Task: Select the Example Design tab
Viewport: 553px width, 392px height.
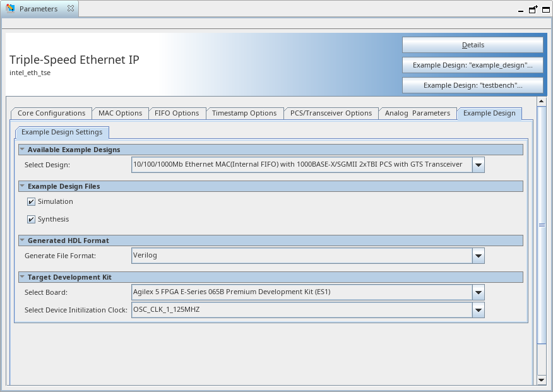Action: coord(489,113)
